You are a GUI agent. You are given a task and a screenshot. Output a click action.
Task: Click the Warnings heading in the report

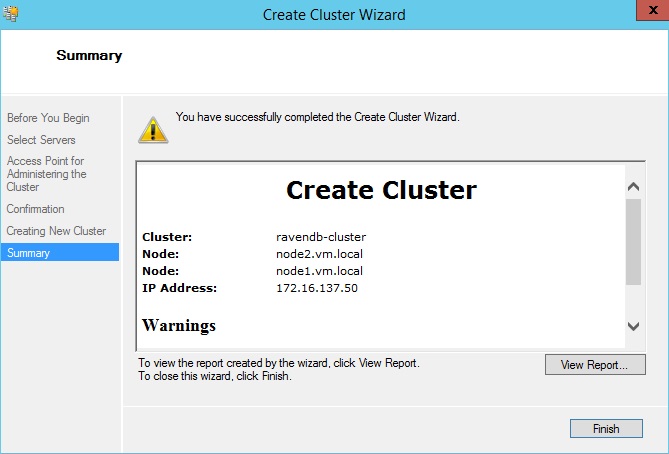point(179,325)
